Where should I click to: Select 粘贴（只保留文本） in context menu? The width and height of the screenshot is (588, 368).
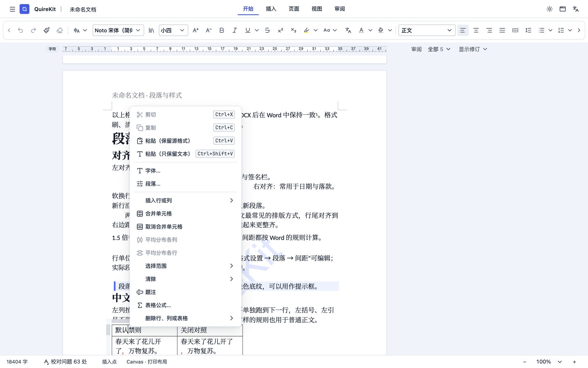(186, 154)
